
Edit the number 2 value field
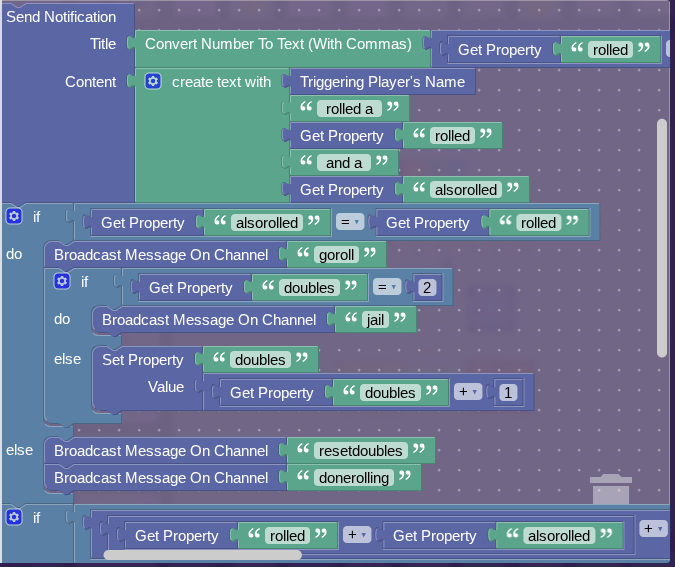(427, 288)
